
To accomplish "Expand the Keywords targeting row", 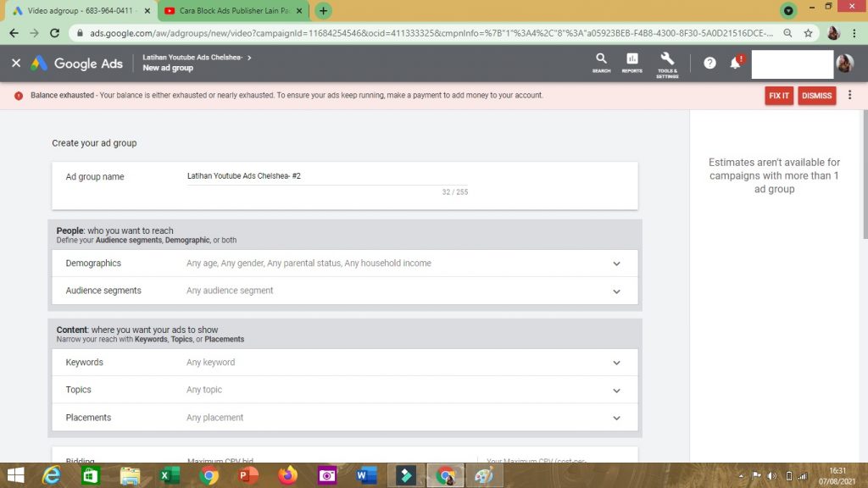I will pos(616,363).
